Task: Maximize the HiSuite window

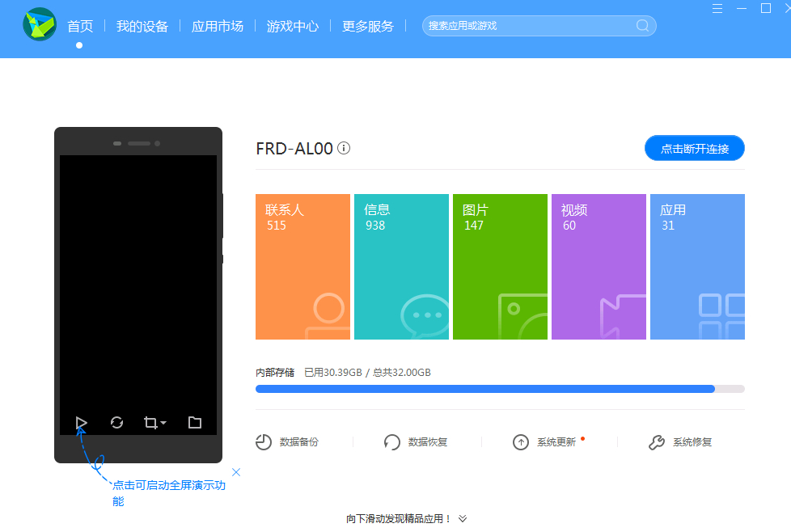Action: point(766,9)
